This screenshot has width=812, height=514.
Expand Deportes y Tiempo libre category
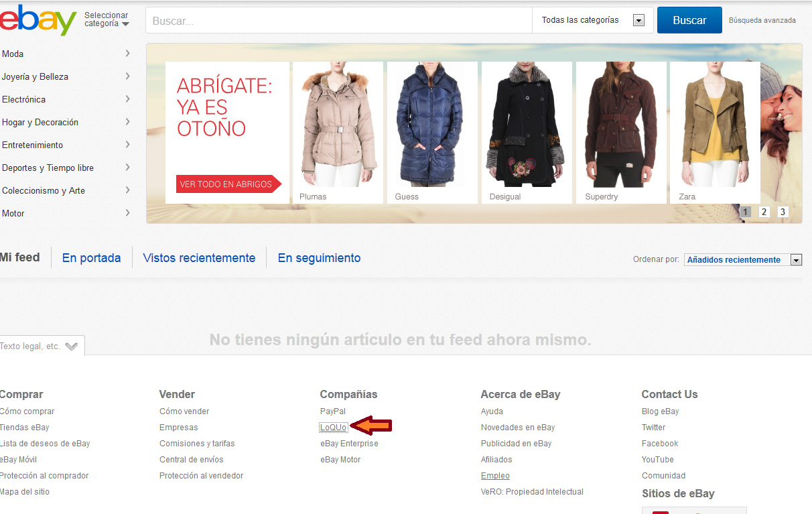[x=66, y=168]
